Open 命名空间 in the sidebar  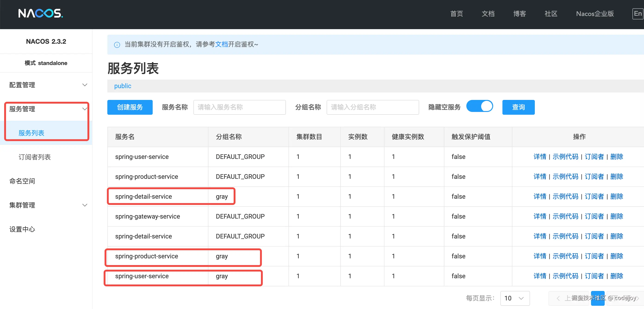point(22,181)
